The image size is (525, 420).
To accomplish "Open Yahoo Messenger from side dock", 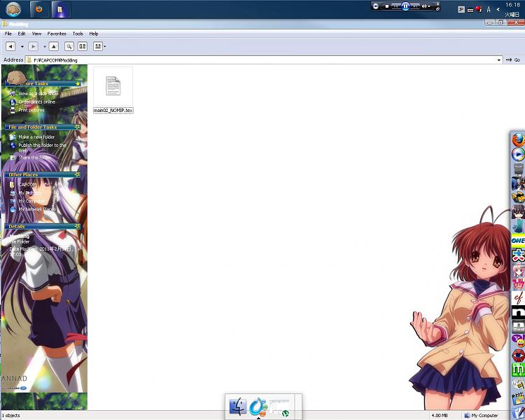I will [519, 341].
